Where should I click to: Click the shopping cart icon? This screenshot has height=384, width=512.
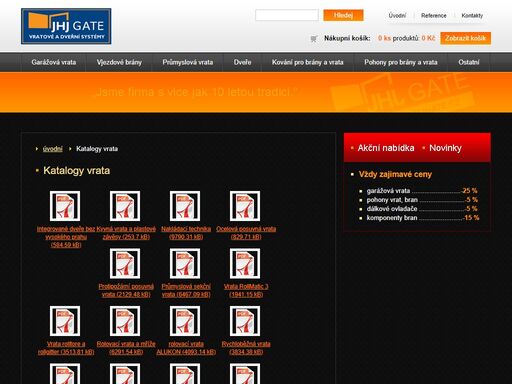pyautogui.click(x=313, y=39)
